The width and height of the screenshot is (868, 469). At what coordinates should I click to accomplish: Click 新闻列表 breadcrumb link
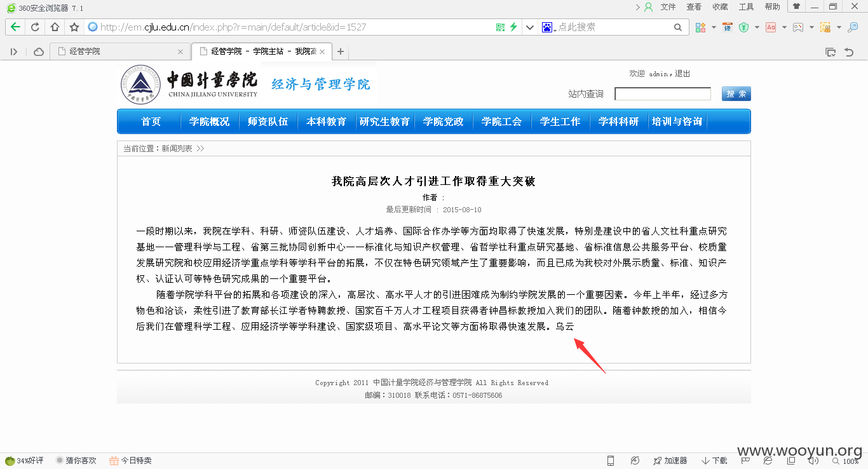pos(177,148)
